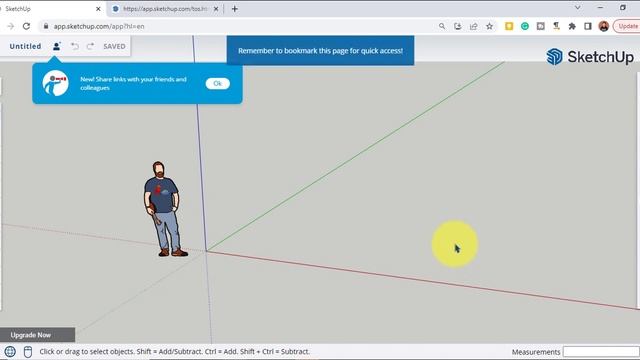
Task: Click the SketchUp logo
Action: [x=590, y=57]
